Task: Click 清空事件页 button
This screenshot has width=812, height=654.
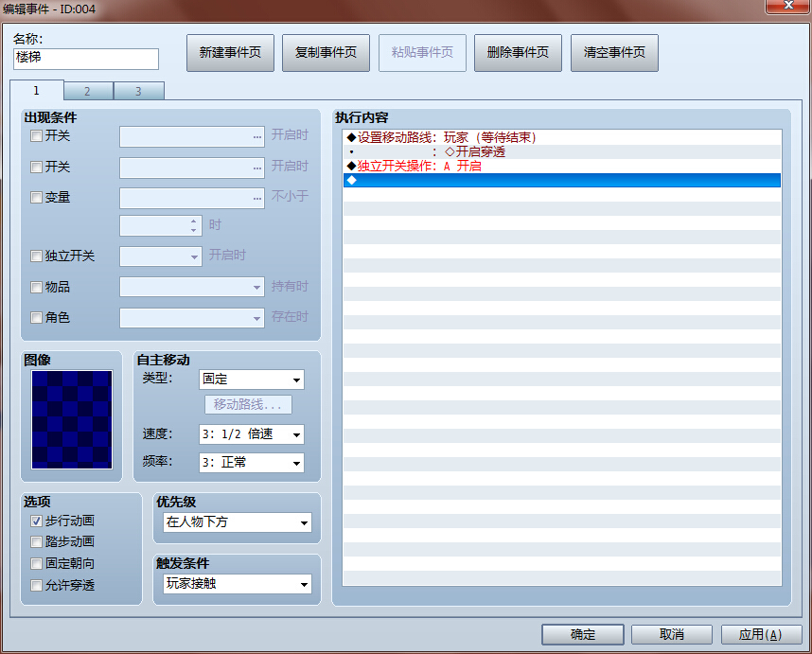Action: click(x=614, y=53)
